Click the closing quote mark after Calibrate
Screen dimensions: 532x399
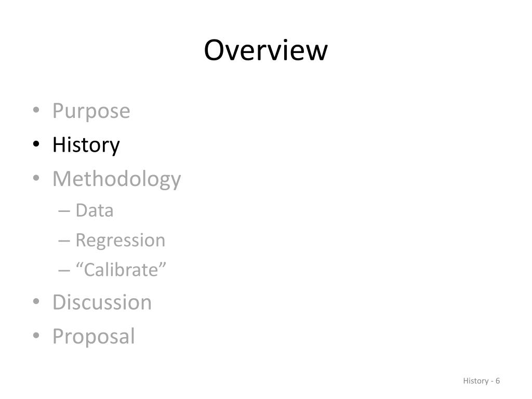163,264
